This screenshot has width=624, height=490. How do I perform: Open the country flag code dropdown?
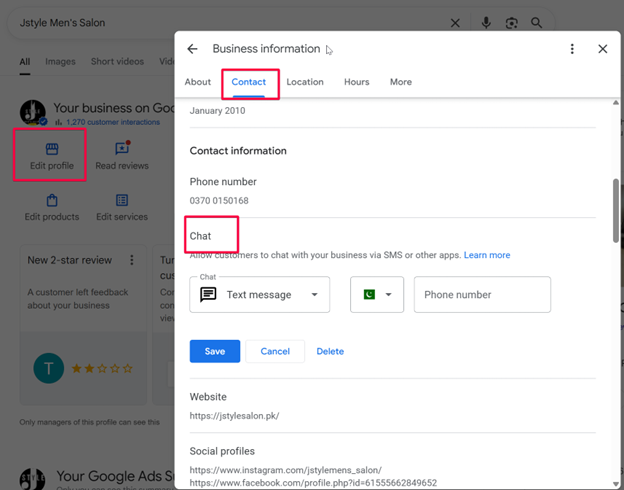[377, 295]
